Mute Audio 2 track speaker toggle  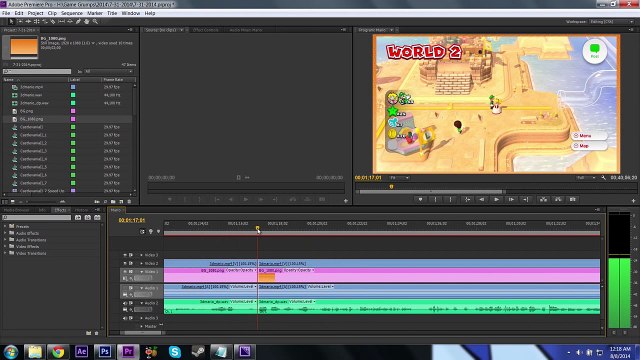[125, 303]
